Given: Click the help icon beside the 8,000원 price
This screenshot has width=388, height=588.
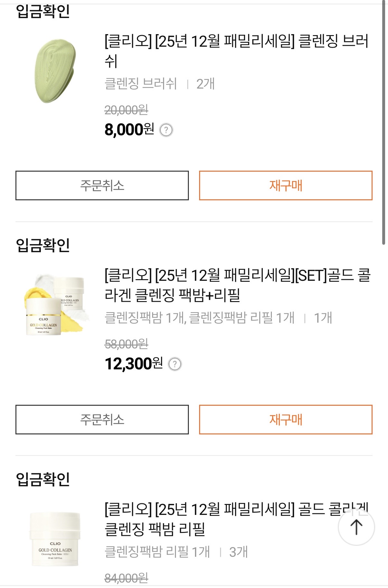Looking at the screenshot, I should 166,130.
